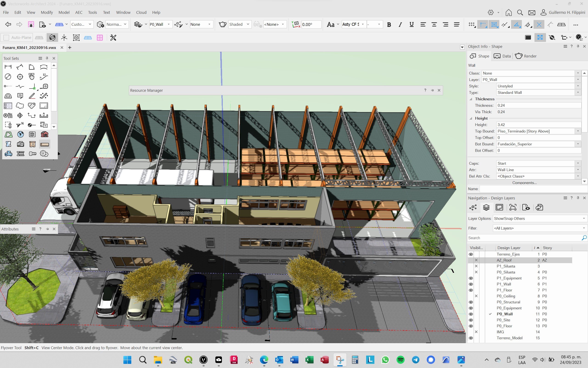Open the Saved Views tab in Navigation
Viewport: 588px width, 368px height.
[526, 207]
